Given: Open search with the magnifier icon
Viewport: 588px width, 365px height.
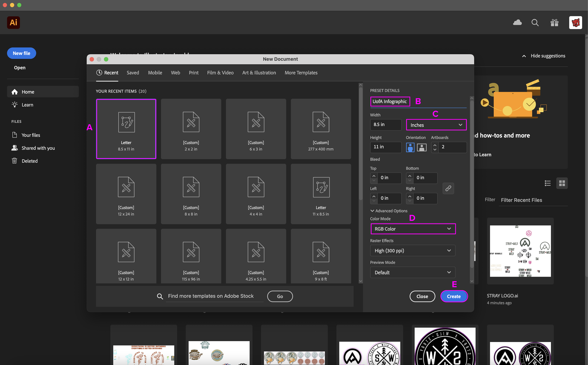Looking at the screenshot, I should tap(535, 23).
